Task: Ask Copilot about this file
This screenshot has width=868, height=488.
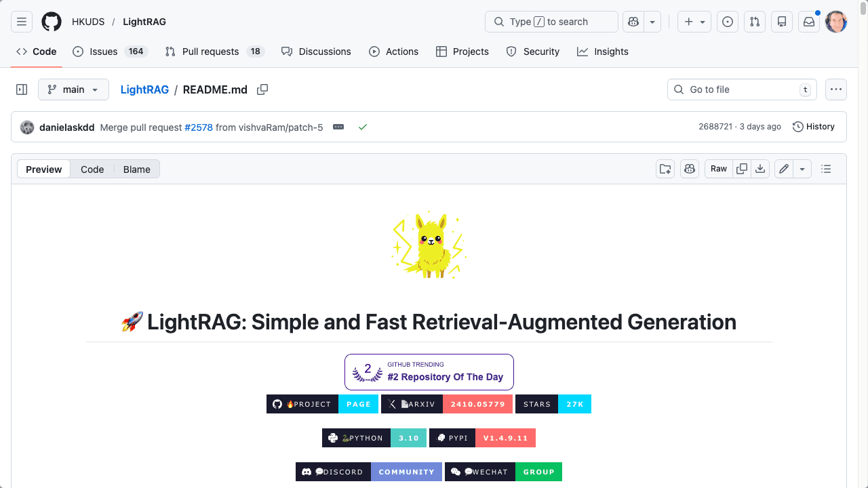Action: (690, 169)
